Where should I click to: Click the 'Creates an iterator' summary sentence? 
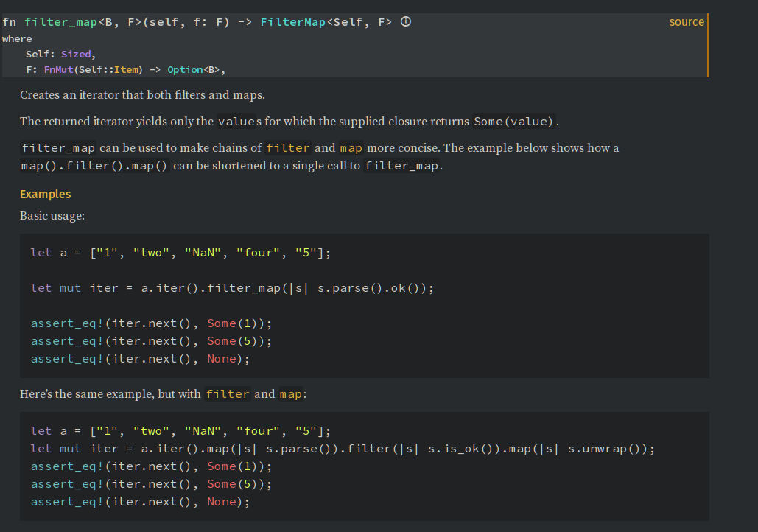coord(142,95)
